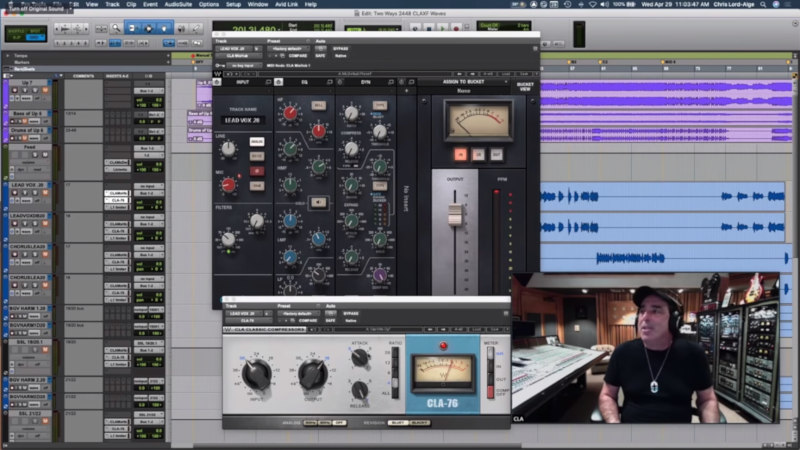Image resolution: width=800 pixels, height=450 pixels.
Task: Select the Zoomer magnifier tool in Pro Tools toolbar
Action: (116, 29)
